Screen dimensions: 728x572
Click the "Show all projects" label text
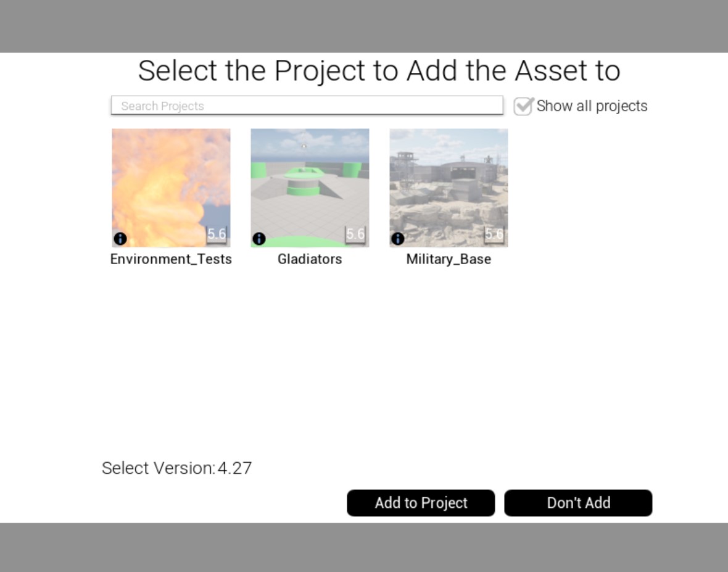point(592,106)
